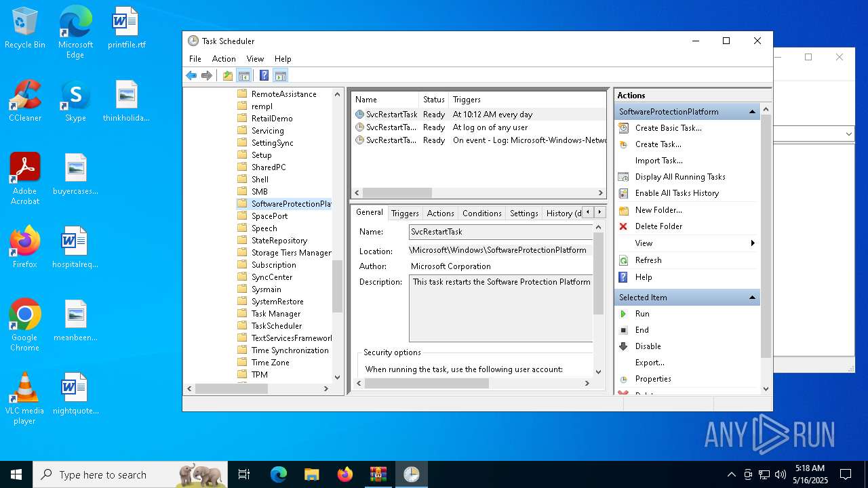This screenshot has height=488, width=868.
Task: Show hidden system tray icons chevron
Action: point(731,474)
